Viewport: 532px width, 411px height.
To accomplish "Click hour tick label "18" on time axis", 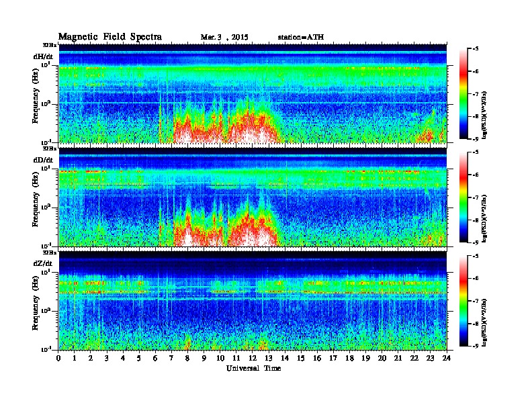I will [x=349, y=359].
